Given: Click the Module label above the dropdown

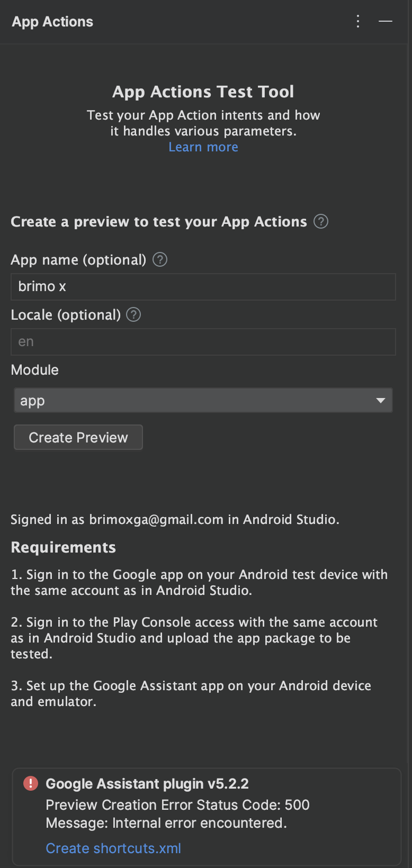Looking at the screenshot, I should coord(35,369).
